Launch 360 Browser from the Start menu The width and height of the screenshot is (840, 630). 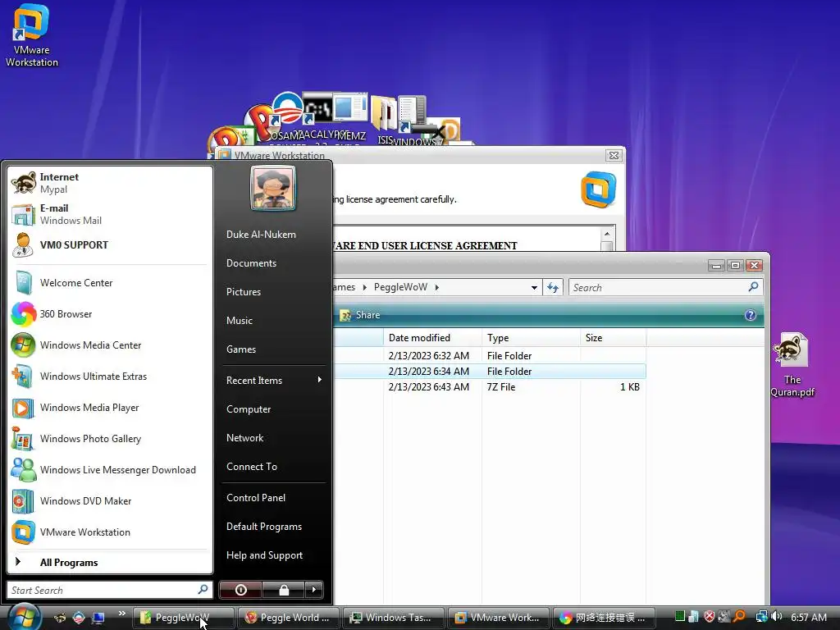pyautogui.click(x=110, y=314)
